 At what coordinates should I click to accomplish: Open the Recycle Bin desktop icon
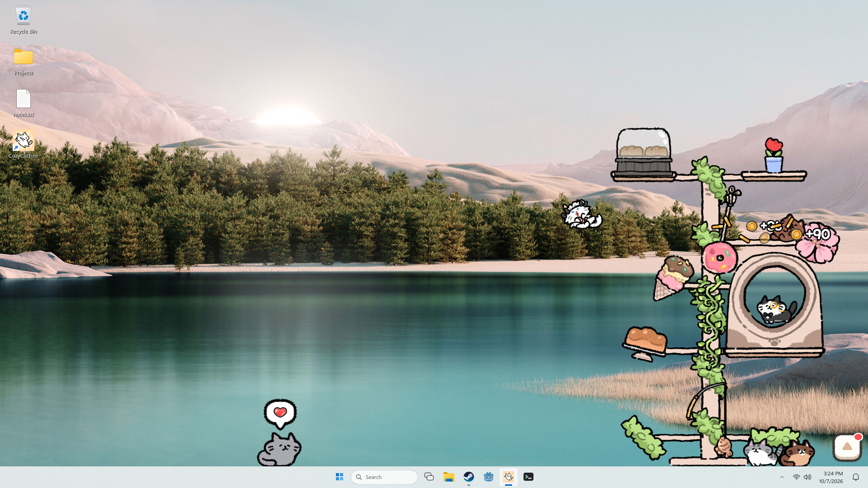pos(24,20)
